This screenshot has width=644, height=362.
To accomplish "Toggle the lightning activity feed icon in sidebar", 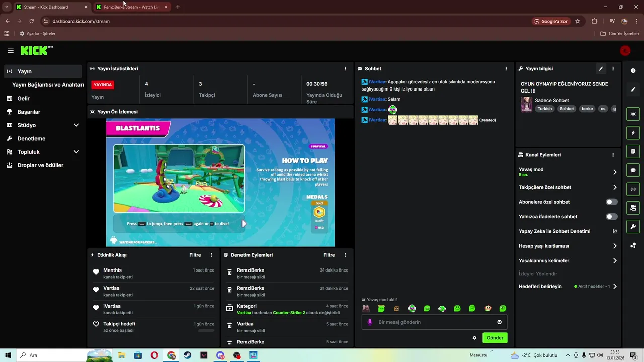I will pyautogui.click(x=633, y=133).
